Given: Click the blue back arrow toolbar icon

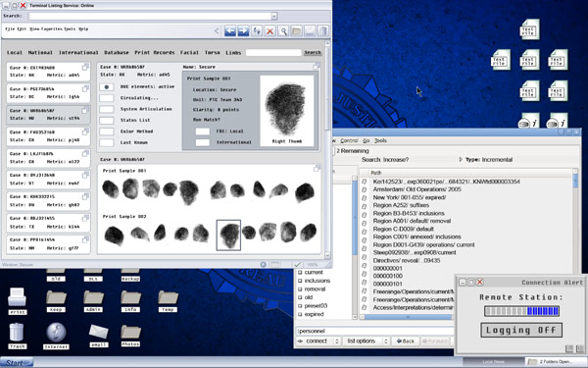Looking at the screenshot, I should (230, 31).
